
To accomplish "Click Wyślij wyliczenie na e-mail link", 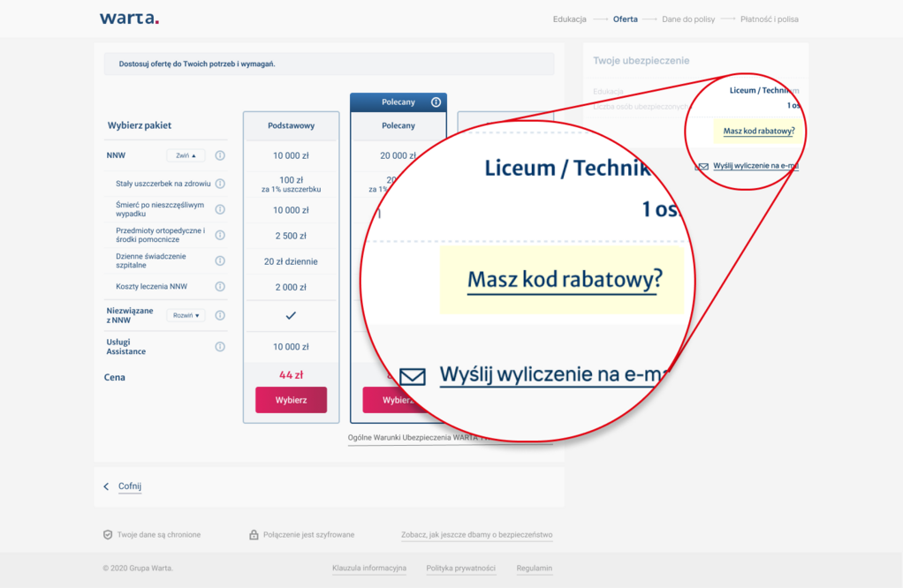I will (755, 166).
